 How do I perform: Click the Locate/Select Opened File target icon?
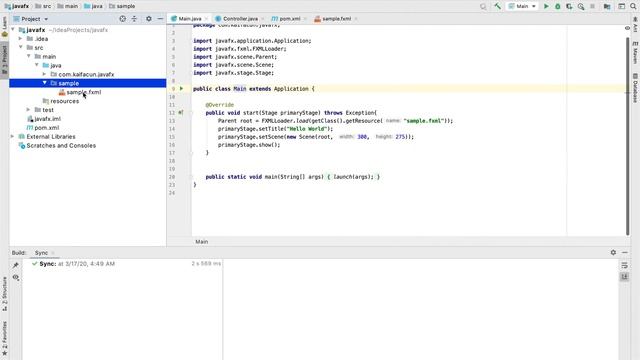122,19
